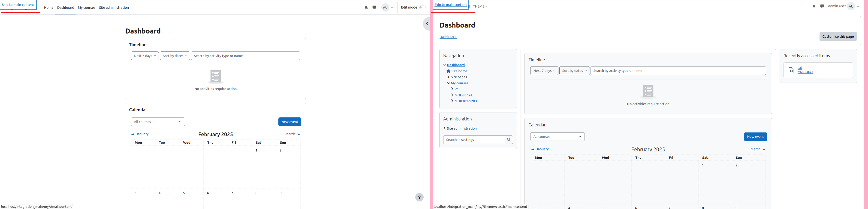Go to Home in left navigation bar

click(48, 7)
